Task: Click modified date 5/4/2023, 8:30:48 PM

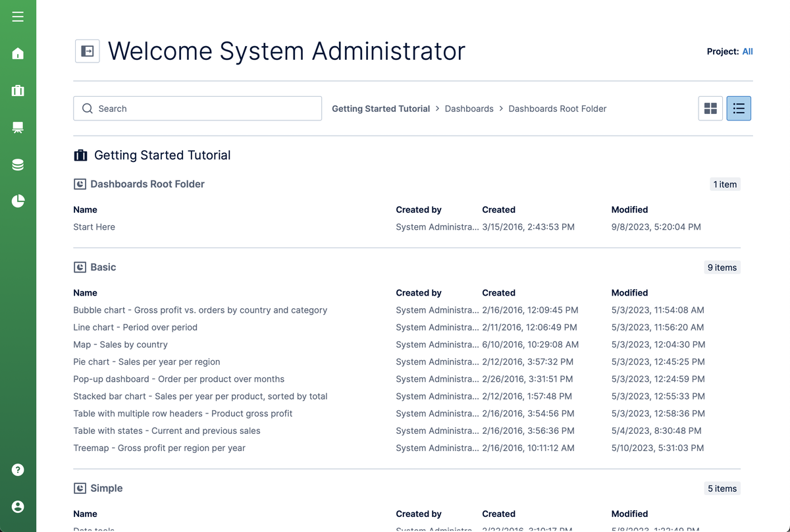Action: [656, 431]
